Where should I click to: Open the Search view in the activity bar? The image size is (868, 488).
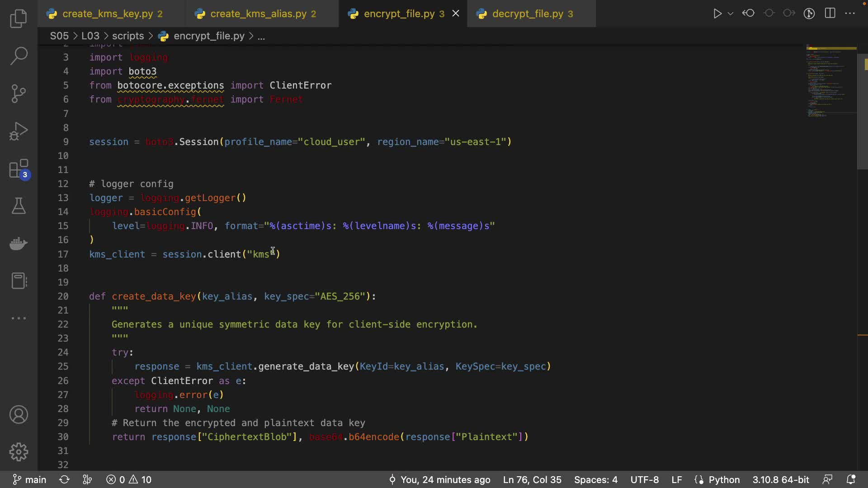[x=19, y=56]
